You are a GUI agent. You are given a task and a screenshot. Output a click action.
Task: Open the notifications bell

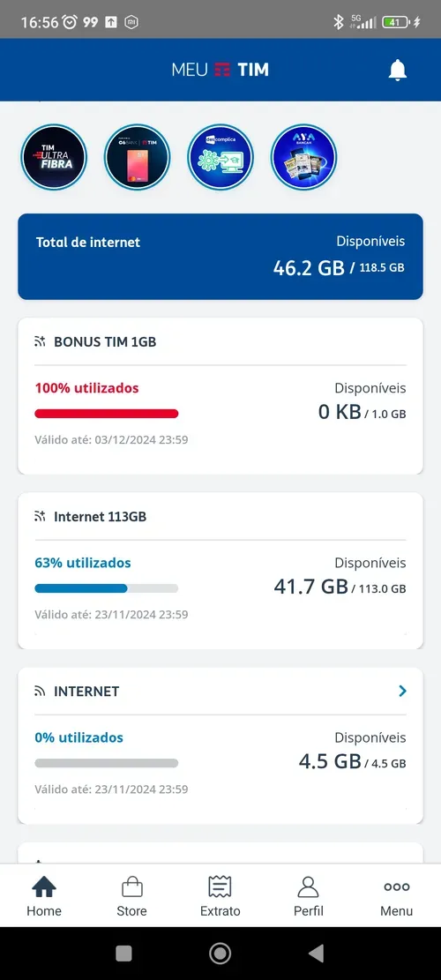tap(397, 70)
